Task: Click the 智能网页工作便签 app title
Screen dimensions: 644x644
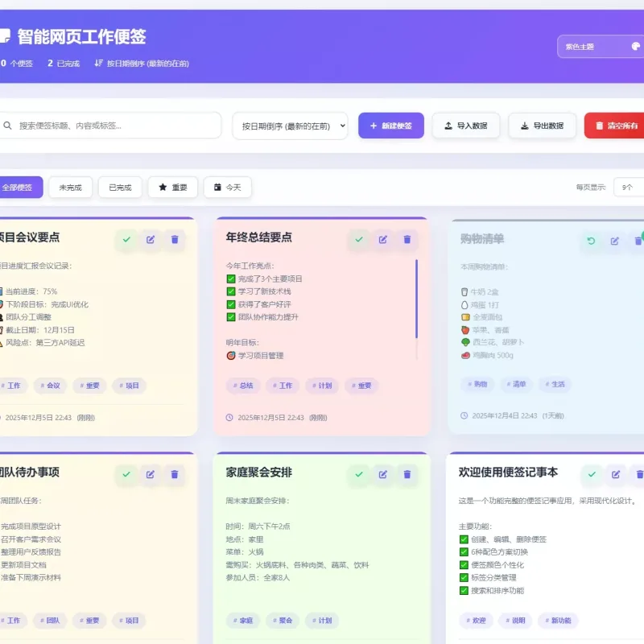Action: click(81, 36)
